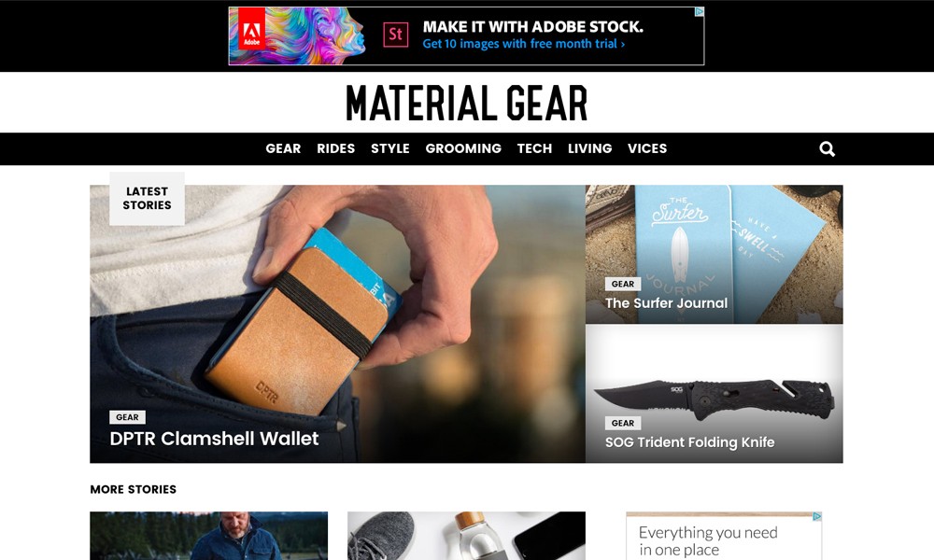Open the Gear menu item
The height and width of the screenshot is (560, 934).
pos(283,148)
